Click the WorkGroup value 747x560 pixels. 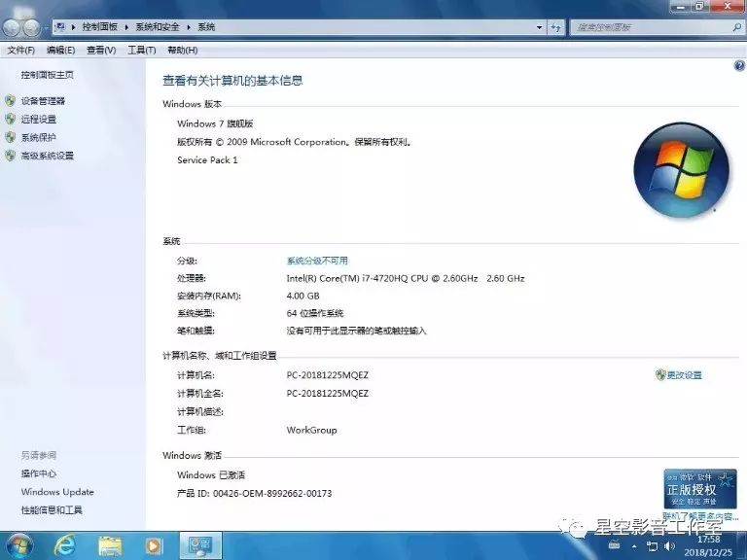[x=311, y=430]
